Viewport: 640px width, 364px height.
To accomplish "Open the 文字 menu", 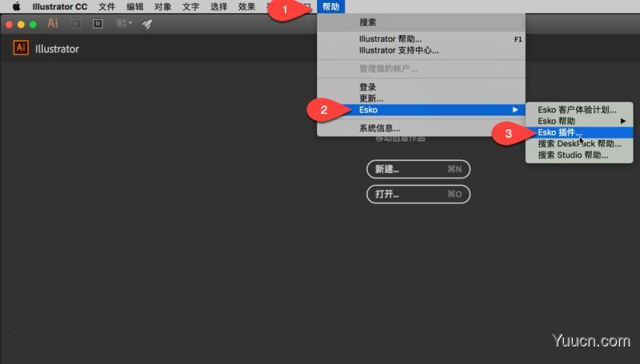I will pyautogui.click(x=190, y=6).
